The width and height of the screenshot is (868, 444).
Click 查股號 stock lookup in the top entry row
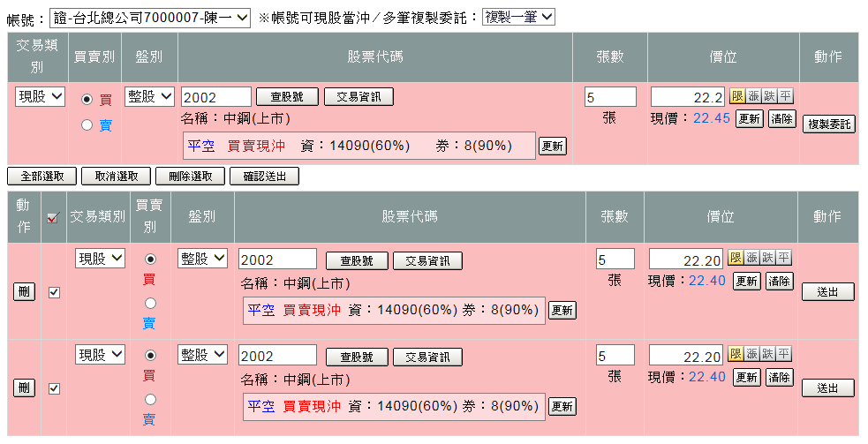tap(287, 97)
